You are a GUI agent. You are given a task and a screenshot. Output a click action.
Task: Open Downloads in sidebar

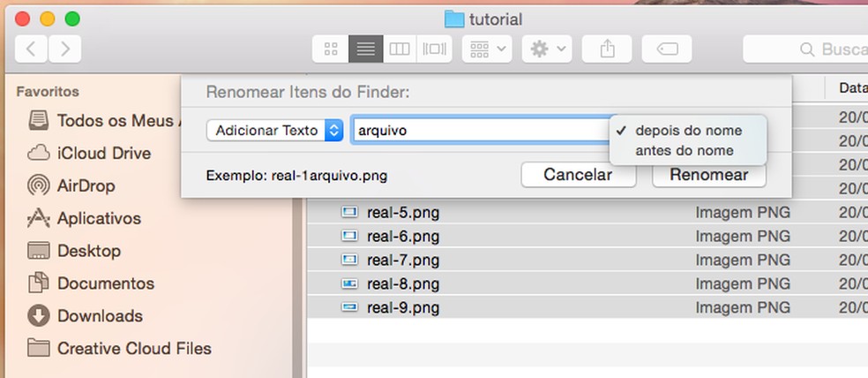85,316
